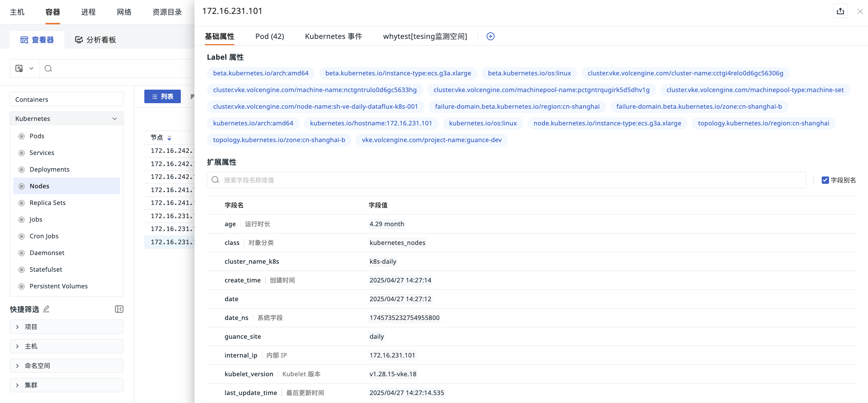868x403 pixels.
Task: Click the 分析看板 dashboard icon
Action: [x=79, y=40]
